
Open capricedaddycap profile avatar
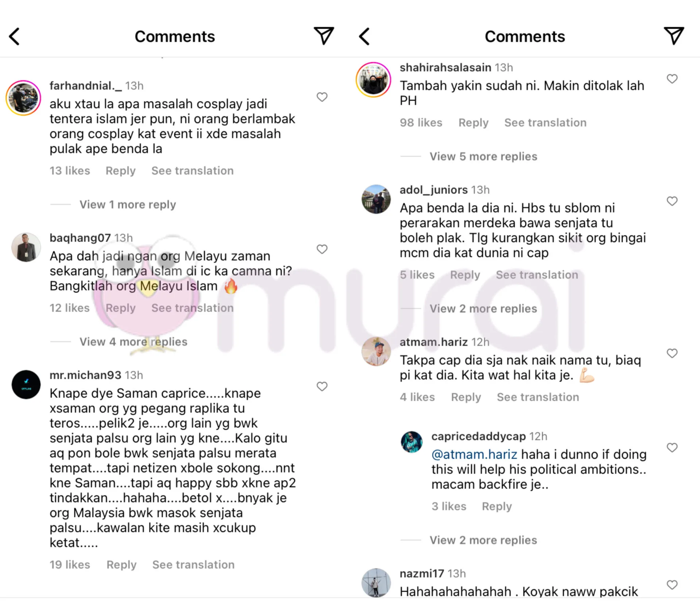(412, 442)
